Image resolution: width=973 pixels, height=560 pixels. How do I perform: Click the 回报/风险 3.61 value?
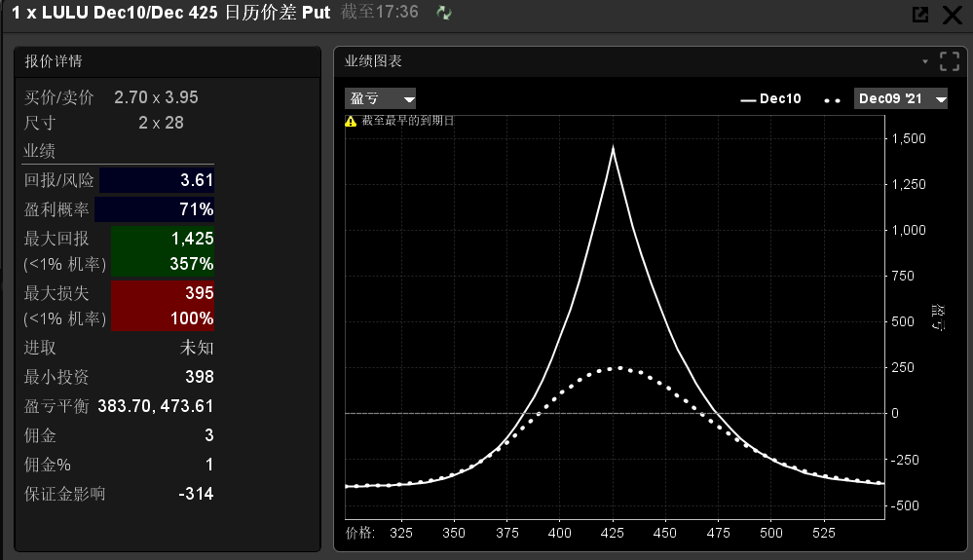coord(196,180)
